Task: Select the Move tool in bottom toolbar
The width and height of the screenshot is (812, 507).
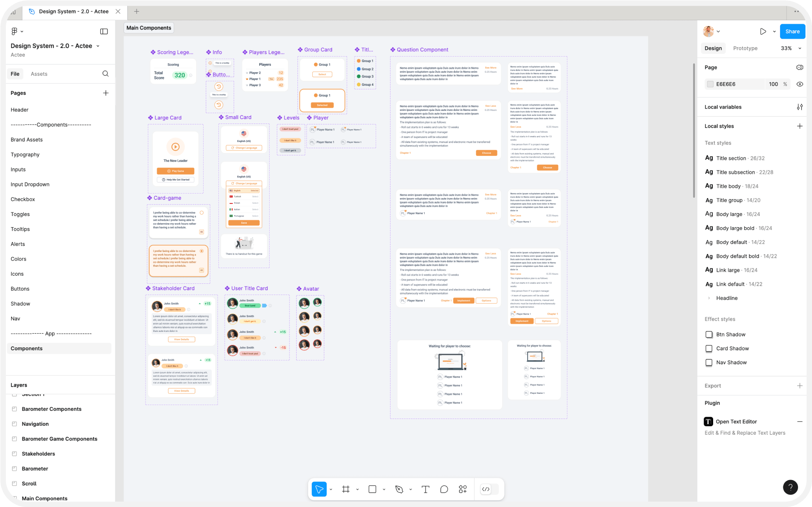Action: pyautogui.click(x=319, y=489)
